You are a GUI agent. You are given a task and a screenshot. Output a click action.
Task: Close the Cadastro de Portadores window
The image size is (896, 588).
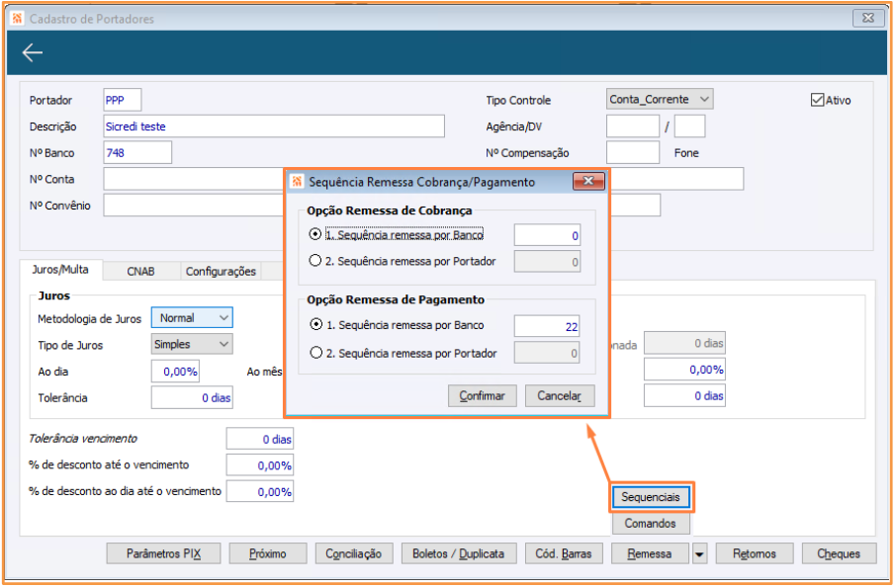point(868,18)
